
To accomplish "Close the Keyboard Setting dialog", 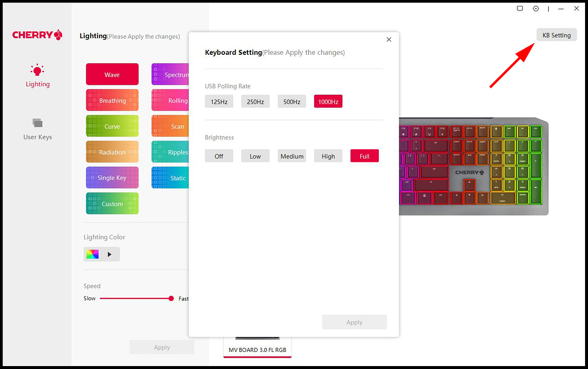I will coord(389,40).
